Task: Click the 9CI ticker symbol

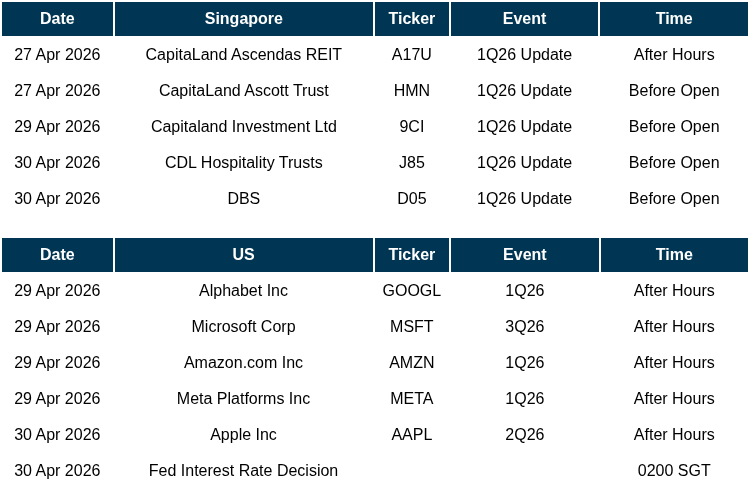Action: point(411,127)
